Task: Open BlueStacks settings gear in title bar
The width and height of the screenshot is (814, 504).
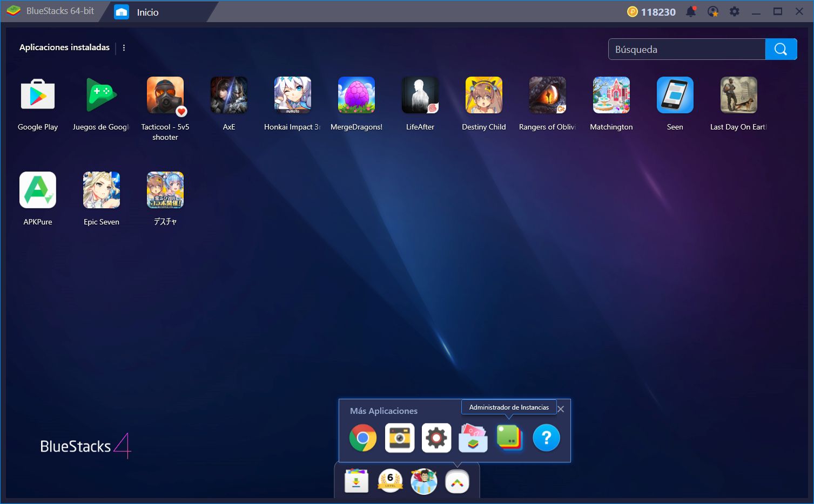Action: pos(735,11)
